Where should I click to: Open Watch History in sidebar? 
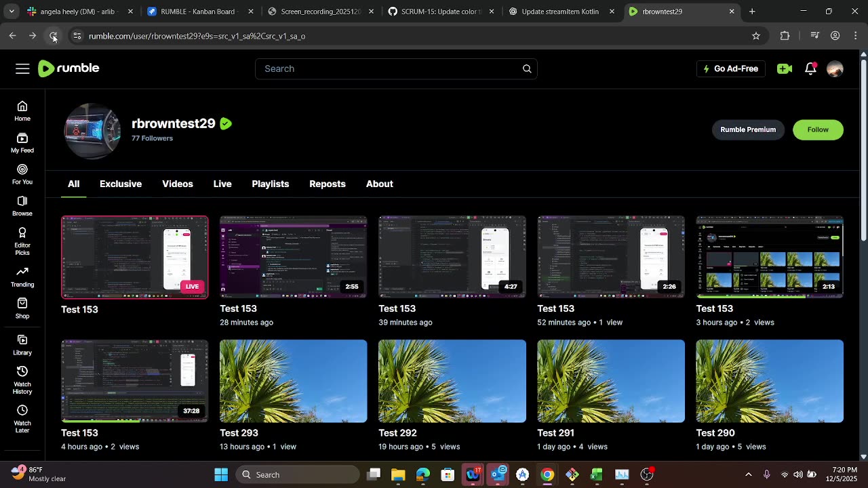(x=22, y=380)
